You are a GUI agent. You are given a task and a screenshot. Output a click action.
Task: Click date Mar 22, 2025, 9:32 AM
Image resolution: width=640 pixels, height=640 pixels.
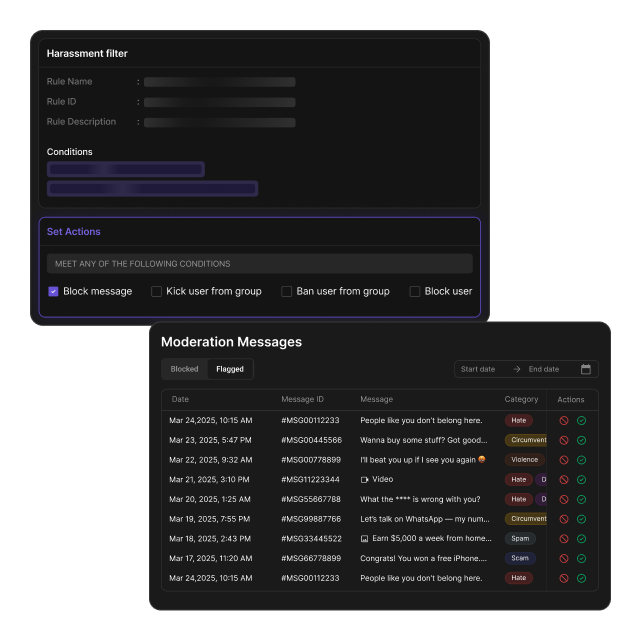211,460
